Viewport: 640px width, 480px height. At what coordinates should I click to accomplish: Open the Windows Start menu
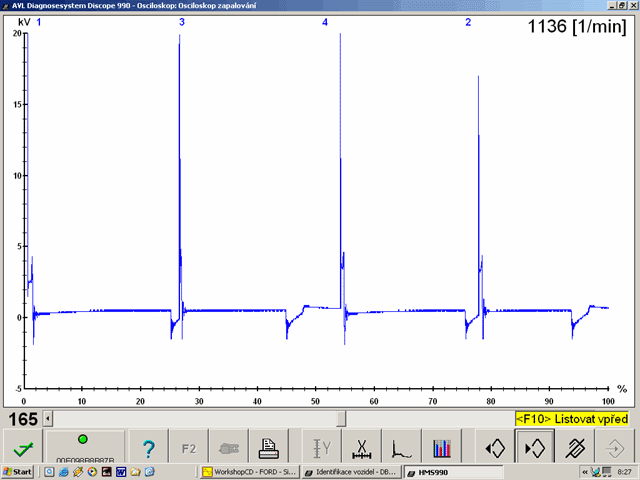click(x=18, y=472)
